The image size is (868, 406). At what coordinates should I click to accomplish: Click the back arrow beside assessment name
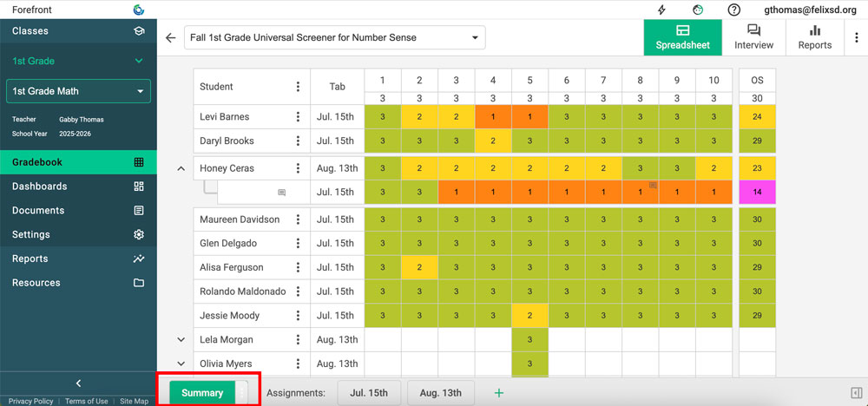(171, 38)
